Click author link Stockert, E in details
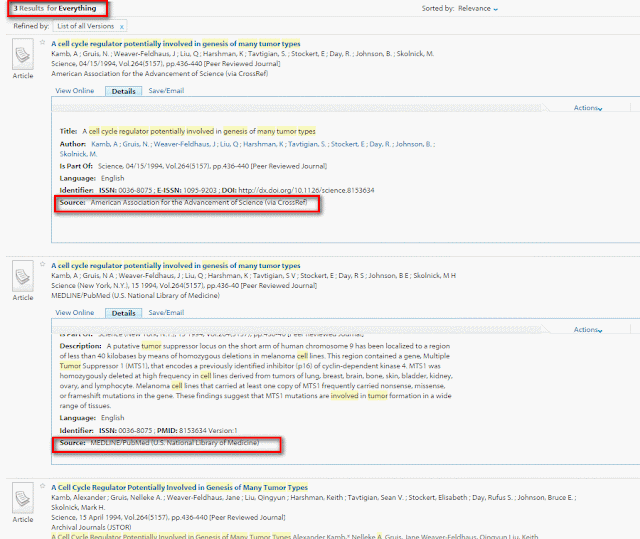640x539 pixels. (348, 144)
